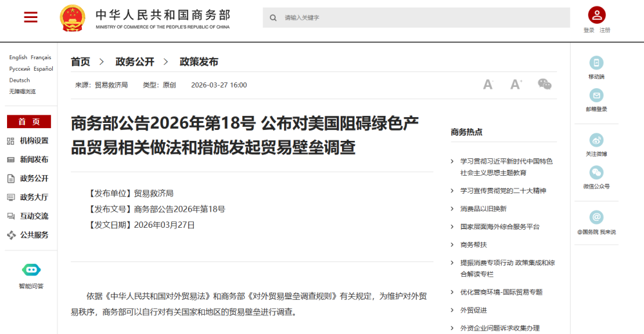This screenshot has height=334, width=644.
Task: Expand the 商务帮扶 hot topic item
Action: point(473,245)
